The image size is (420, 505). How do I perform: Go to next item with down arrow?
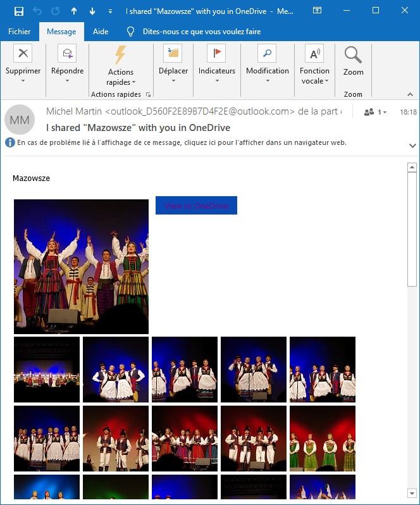click(92, 11)
